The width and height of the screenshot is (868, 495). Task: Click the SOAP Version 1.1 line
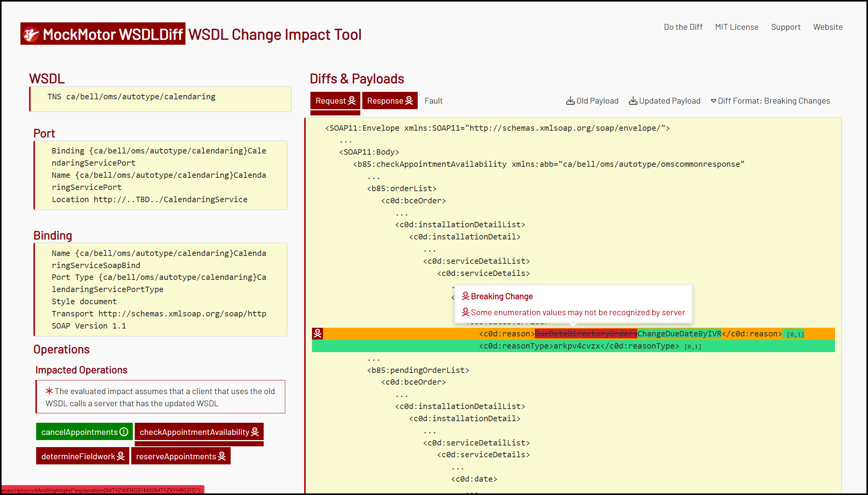89,326
